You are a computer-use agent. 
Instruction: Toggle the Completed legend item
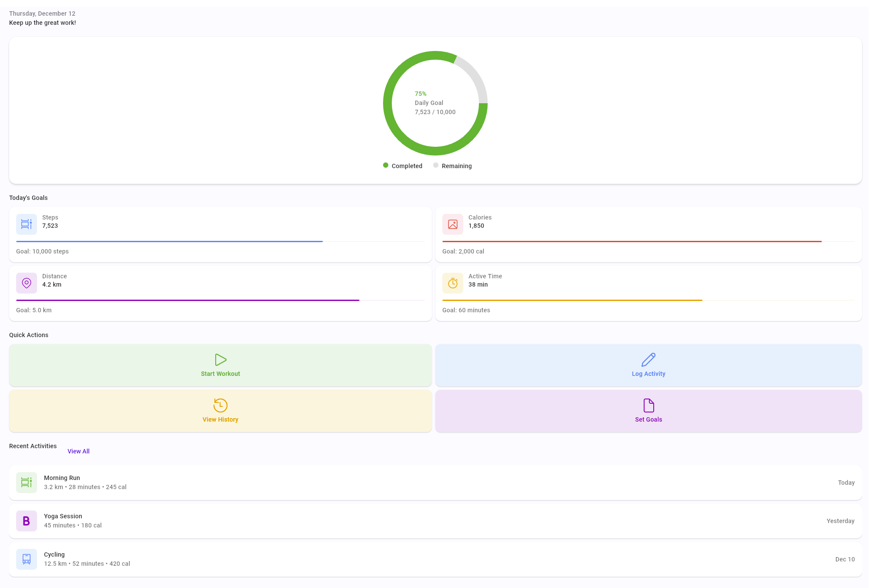(403, 166)
